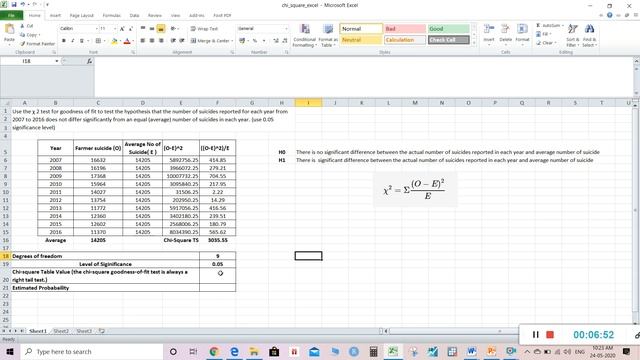Switch to the Formulas tab
640x360 pixels.
click(x=111, y=15)
